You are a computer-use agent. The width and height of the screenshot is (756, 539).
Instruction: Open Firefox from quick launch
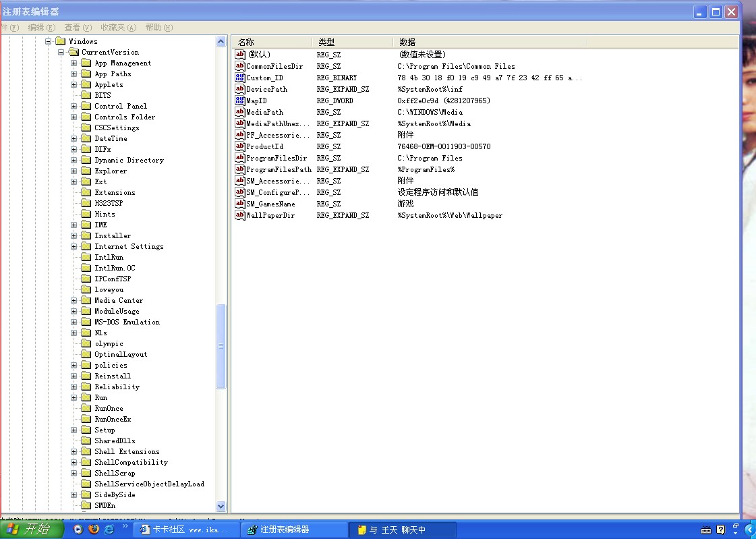(x=94, y=529)
